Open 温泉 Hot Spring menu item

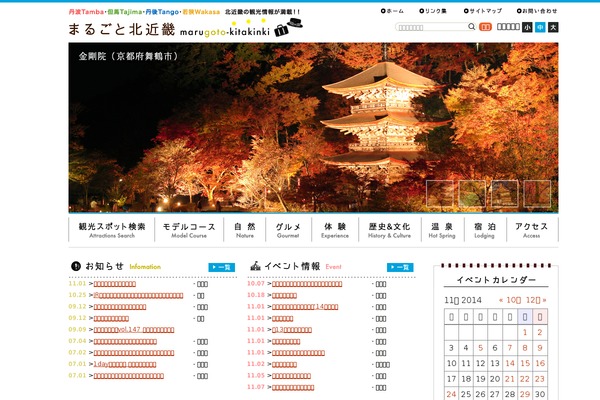tap(442, 230)
